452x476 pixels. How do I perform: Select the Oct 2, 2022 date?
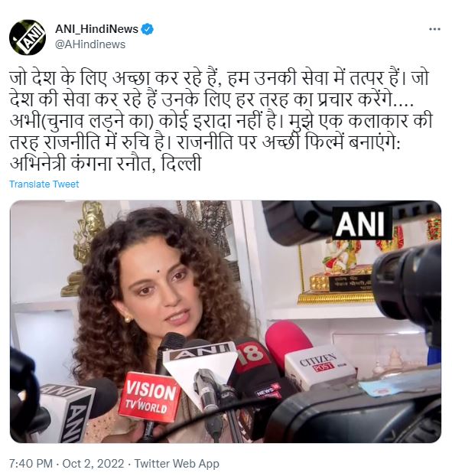point(93,464)
